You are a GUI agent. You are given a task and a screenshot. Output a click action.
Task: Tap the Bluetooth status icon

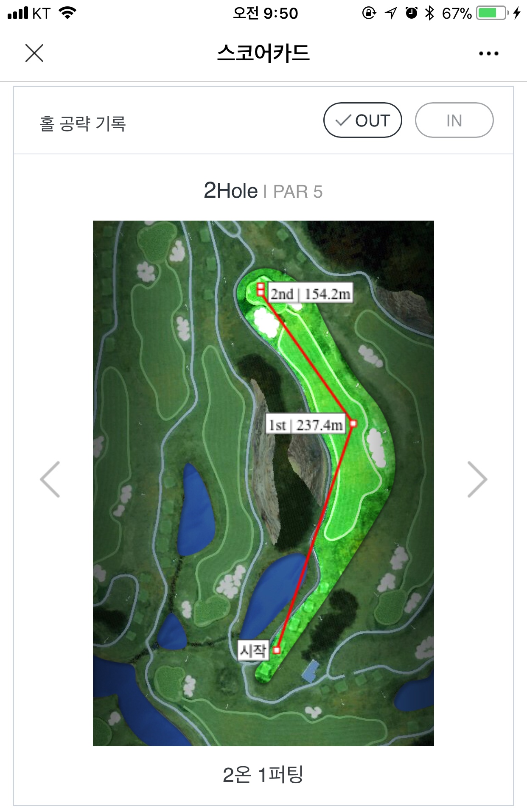(429, 13)
